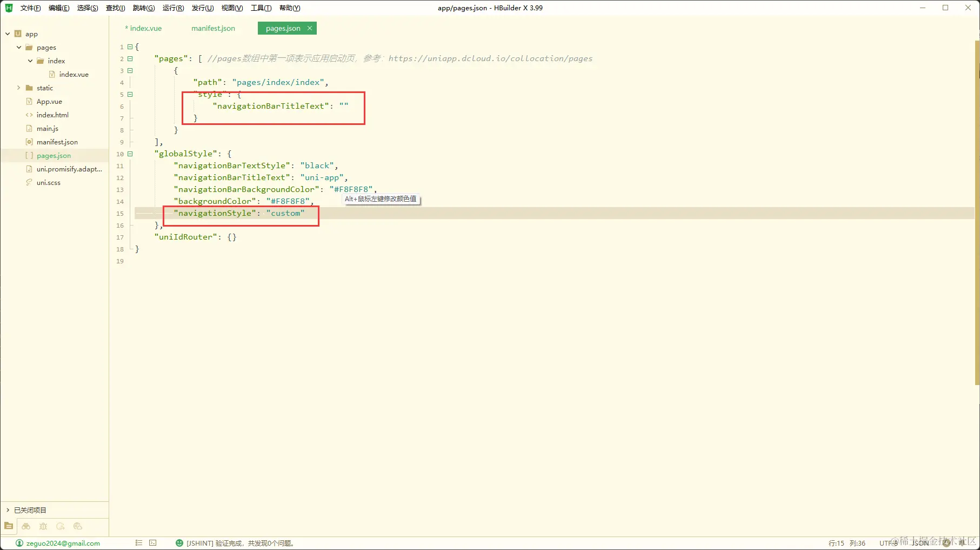Fold the object block at line 3
The width and height of the screenshot is (980, 550).
tap(130, 71)
